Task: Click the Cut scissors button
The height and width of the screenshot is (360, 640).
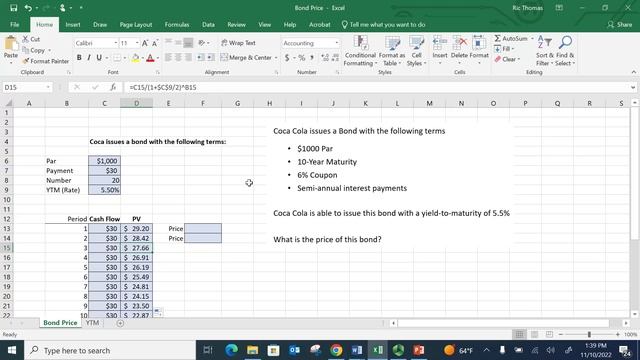Action: point(31,39)
